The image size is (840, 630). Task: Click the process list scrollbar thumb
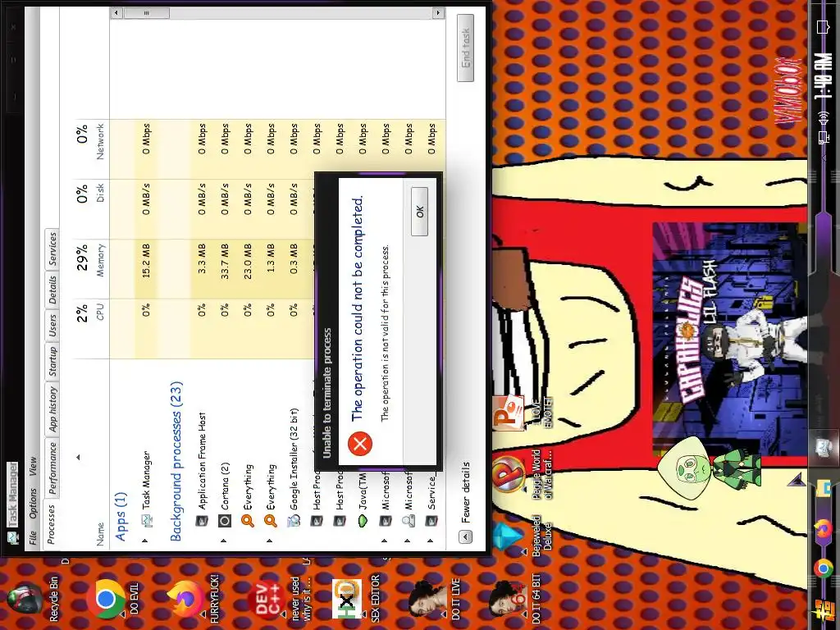click(x=146, y=12)
